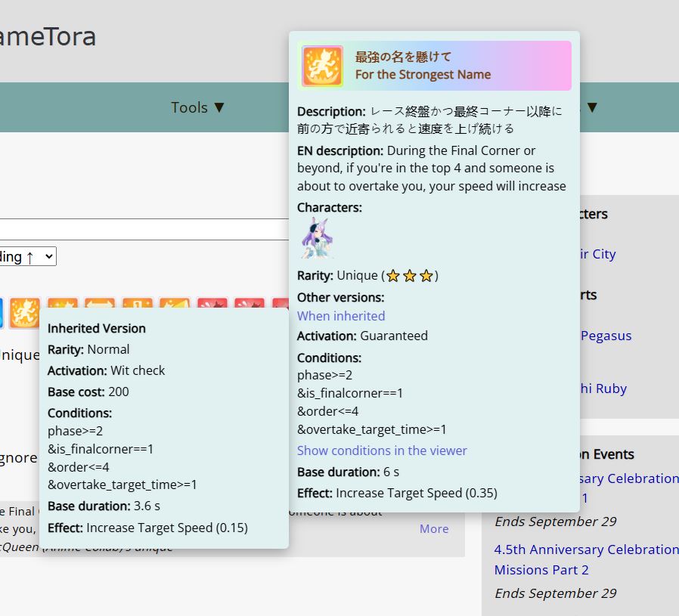Open '4.5th Anniversary Celebration Missions Part 2' link
The image size is (679, 616).
point(586,559)
